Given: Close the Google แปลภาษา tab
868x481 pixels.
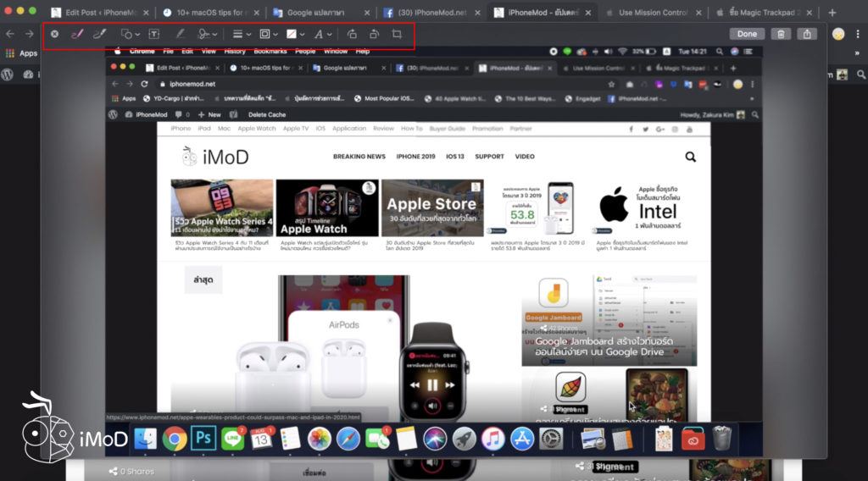Looking at the screenshot, I should (367, 12).
